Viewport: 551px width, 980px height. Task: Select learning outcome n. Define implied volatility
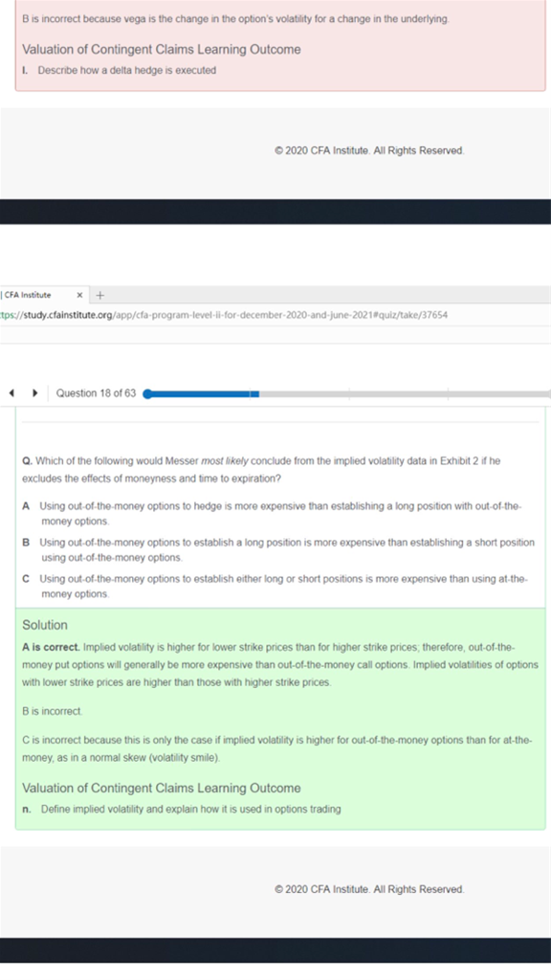pos(182,810)
